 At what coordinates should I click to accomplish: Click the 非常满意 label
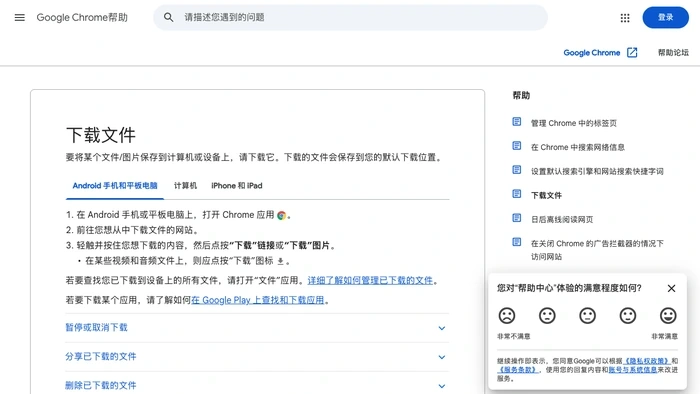tap(664, 336)
